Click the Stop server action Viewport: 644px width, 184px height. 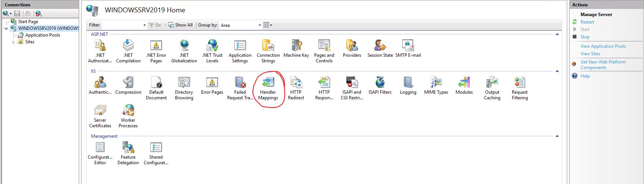pos(585,37)
